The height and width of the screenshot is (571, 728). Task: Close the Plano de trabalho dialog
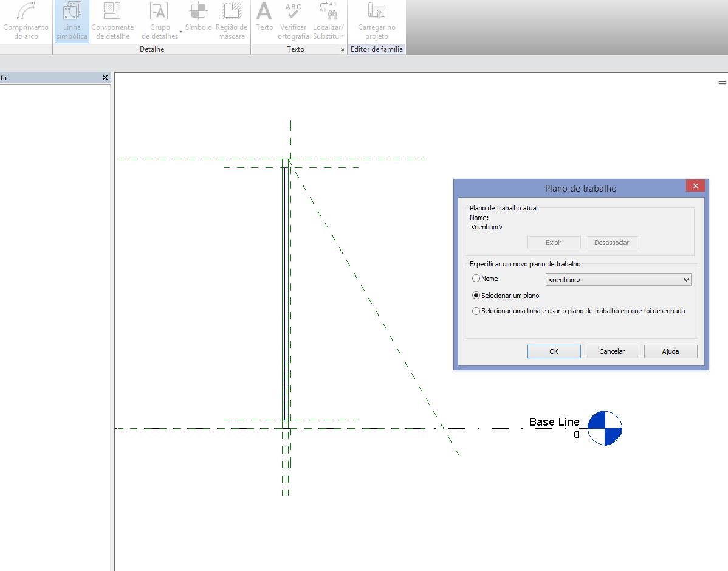695,186
